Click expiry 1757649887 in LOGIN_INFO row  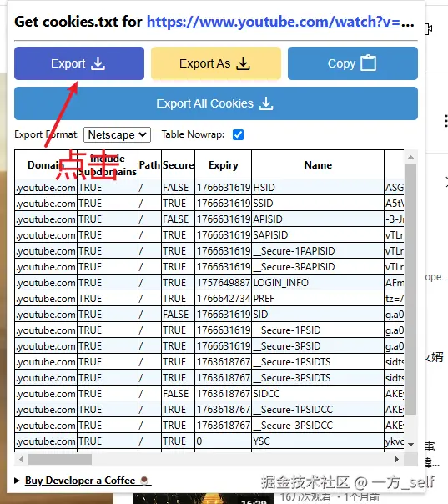click(x=223, y=283)
